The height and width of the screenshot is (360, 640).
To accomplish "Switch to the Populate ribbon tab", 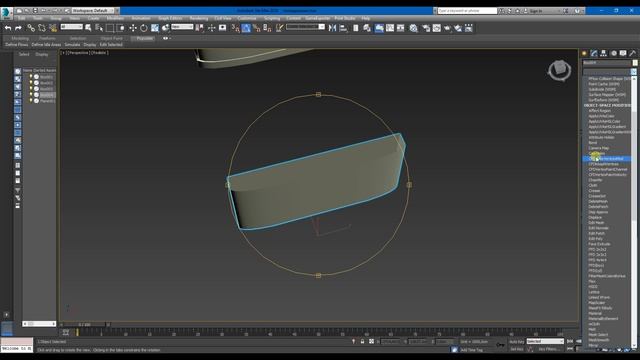I will 144,38.
